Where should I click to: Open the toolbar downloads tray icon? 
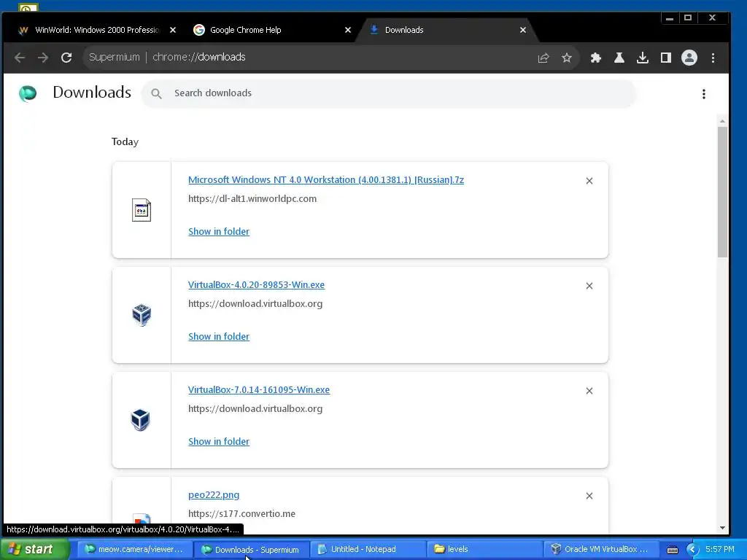[642, 58]
